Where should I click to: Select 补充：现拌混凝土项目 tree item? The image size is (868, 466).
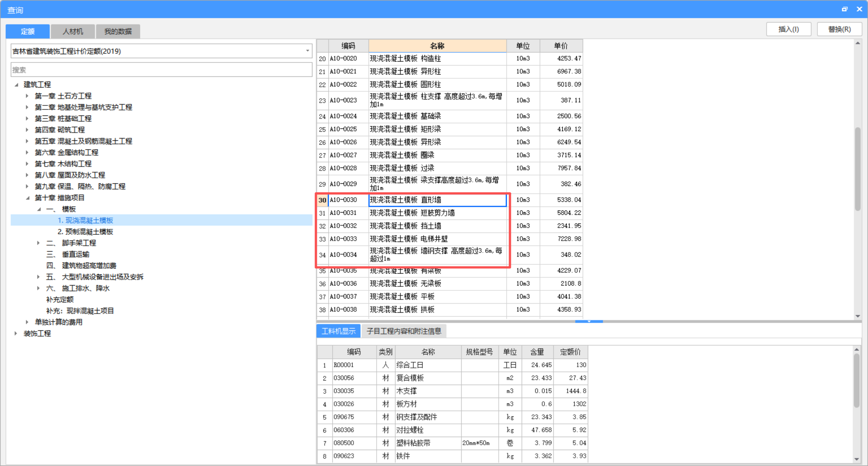[x=80, y=311]
